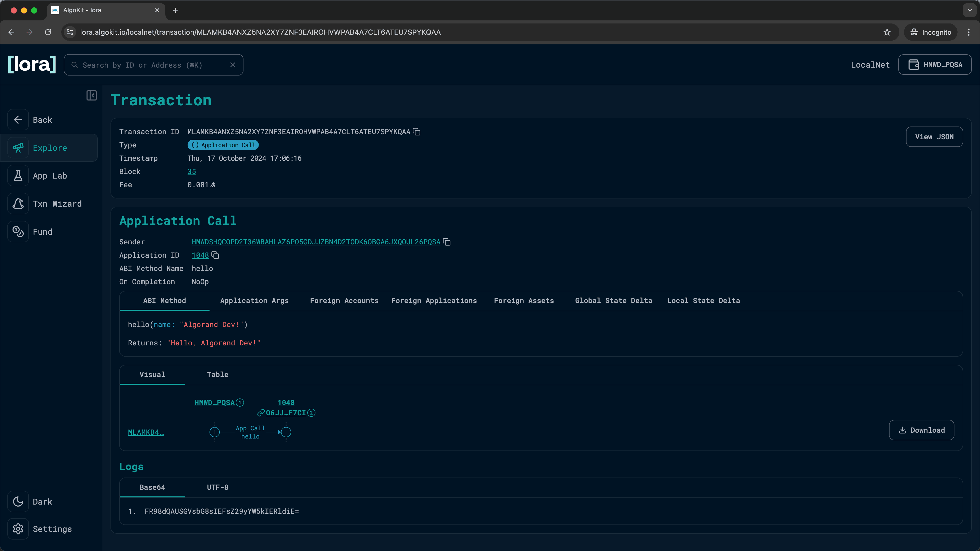Image resolution: width=980 pixels, height=551 pixels.
Task: Switch logs to UTF-8 view
Action: 217,487
